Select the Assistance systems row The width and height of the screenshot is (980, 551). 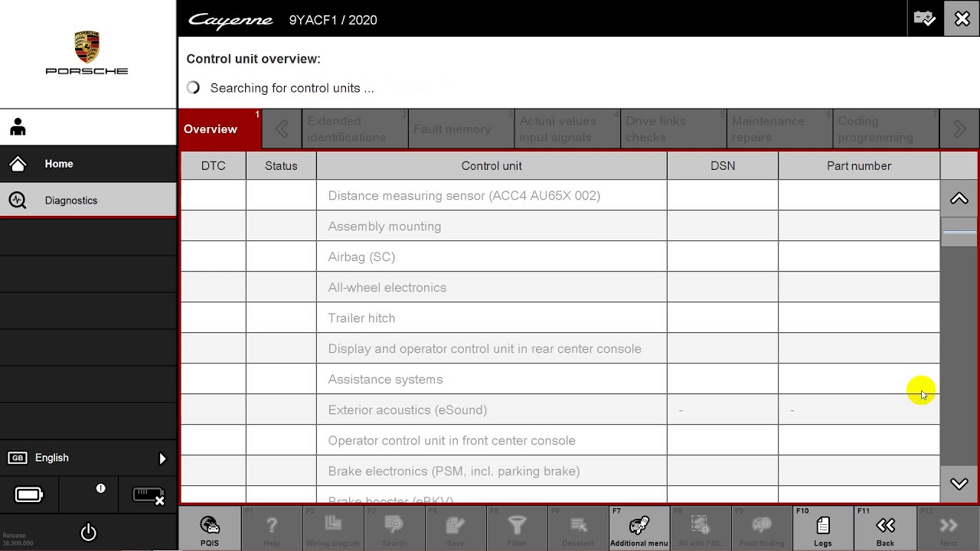(560, 379)
